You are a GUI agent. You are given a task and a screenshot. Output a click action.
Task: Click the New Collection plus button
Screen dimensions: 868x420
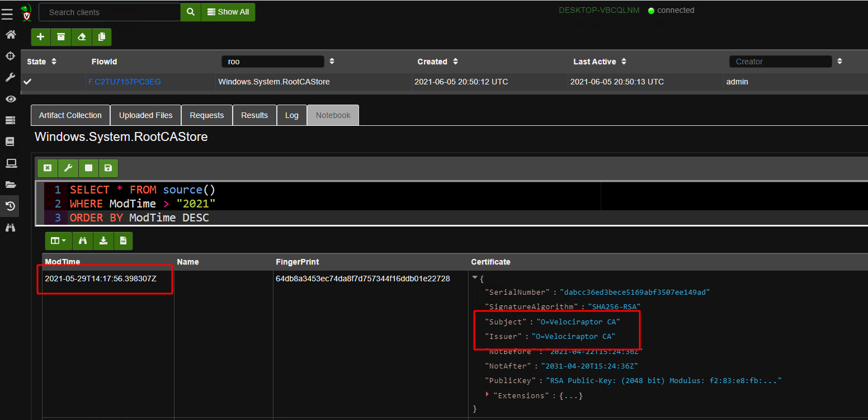tap(41, 37)
